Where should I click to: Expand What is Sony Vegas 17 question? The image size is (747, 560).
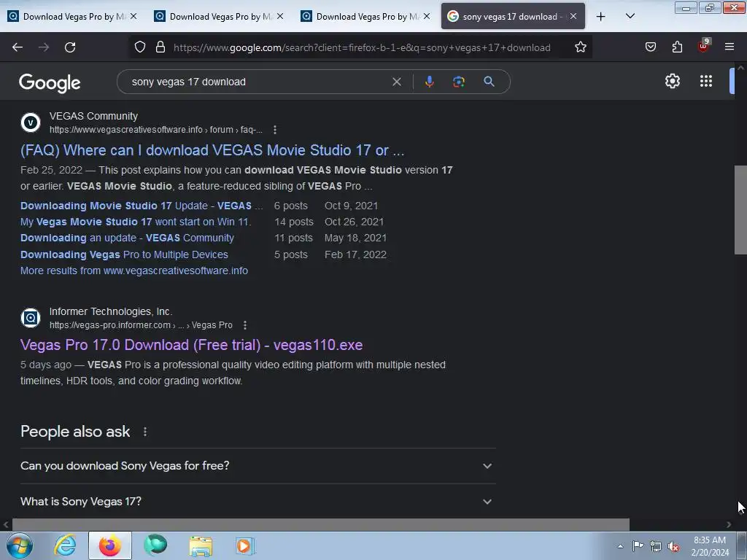click(x=258, y=502)
